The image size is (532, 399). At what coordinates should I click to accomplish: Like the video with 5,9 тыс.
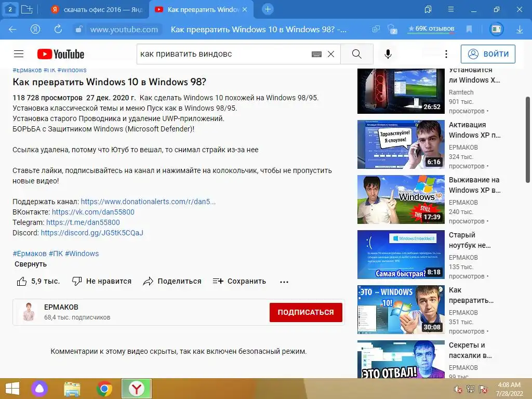(x=38, y=281)
